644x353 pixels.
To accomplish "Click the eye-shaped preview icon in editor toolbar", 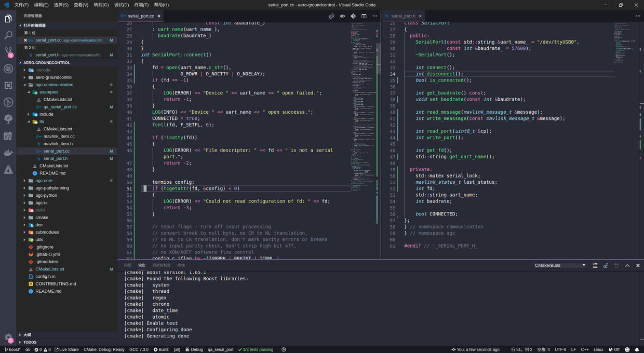I will (x=342, y=16).
